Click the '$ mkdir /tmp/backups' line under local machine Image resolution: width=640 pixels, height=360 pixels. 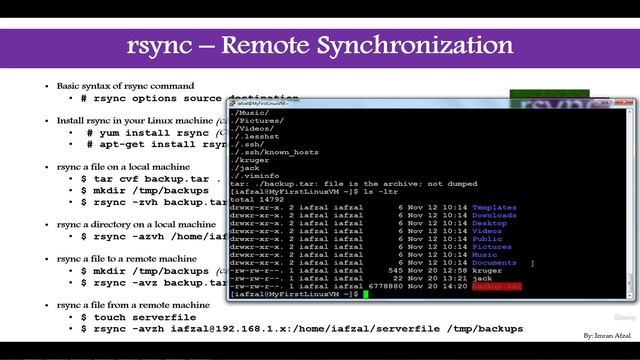click(144, 191)
